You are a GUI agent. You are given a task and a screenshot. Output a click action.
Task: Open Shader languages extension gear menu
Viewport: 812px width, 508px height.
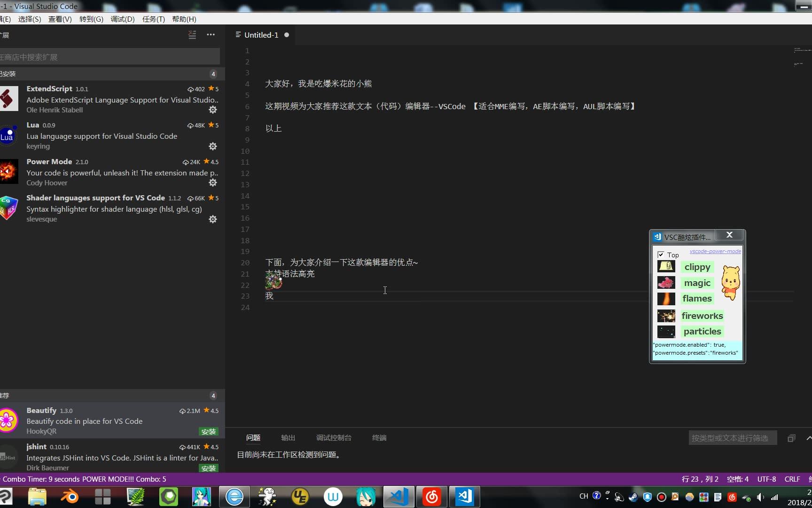213,219
